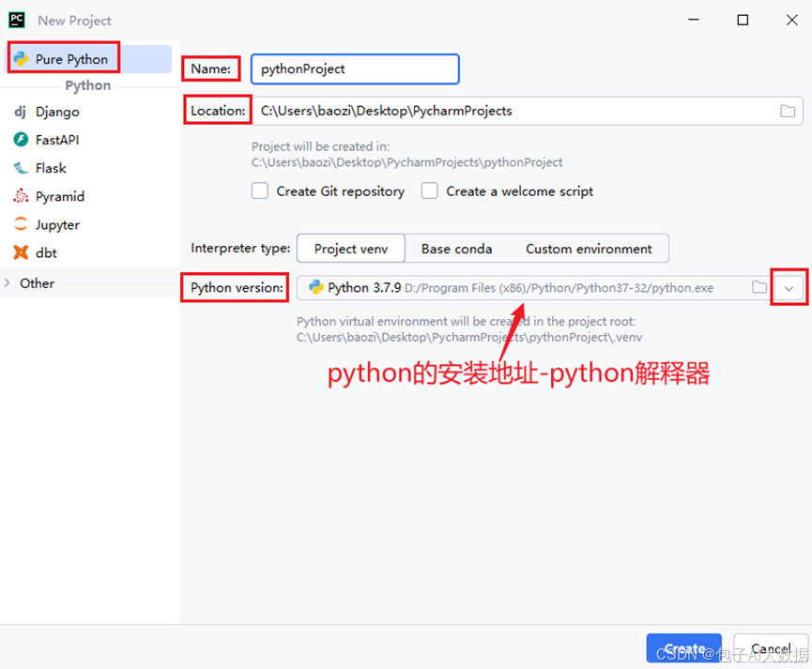Click the Cancel button
812x669 pixels.
[771, 647]
